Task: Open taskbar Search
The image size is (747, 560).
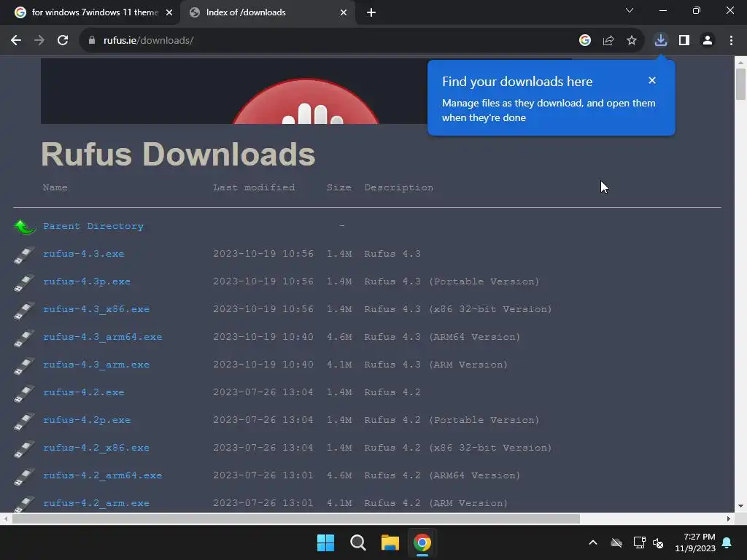Action: tap(357, 542)
